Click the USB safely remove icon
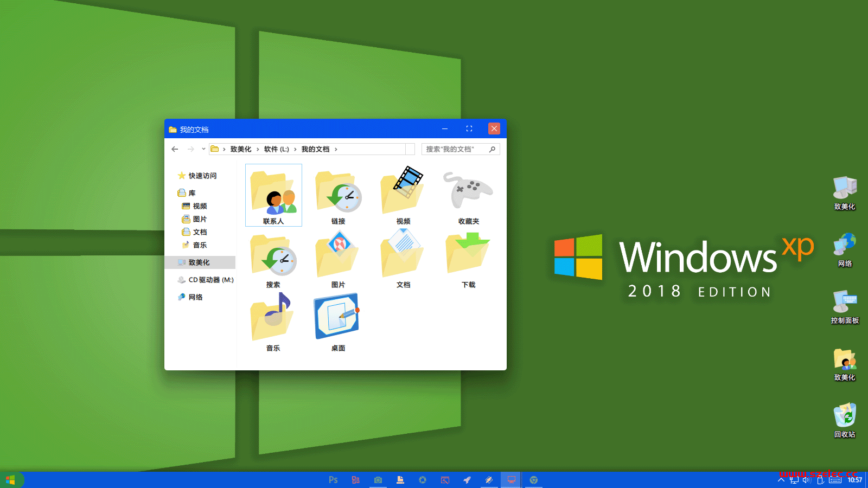The width and height of the screenshot is (868, 488). click(x=820, y=480)
